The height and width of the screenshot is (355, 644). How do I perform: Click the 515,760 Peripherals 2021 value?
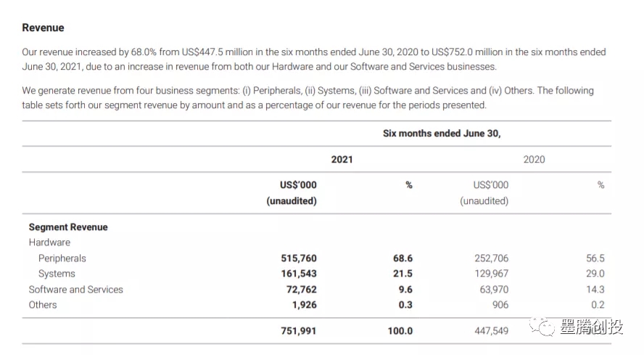[x=299, y=258]
